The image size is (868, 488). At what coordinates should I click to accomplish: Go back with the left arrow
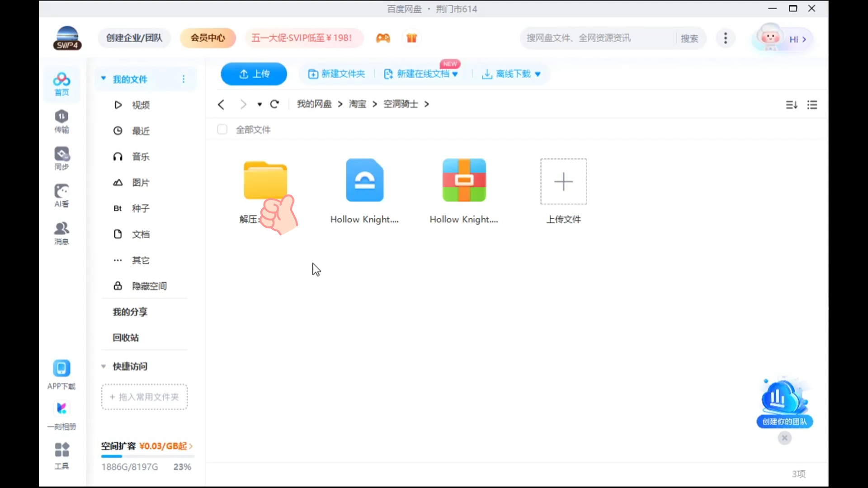click(x=221, y=104)
